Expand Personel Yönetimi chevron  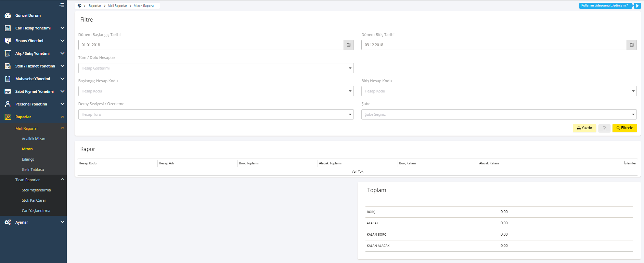pos(62,104)
